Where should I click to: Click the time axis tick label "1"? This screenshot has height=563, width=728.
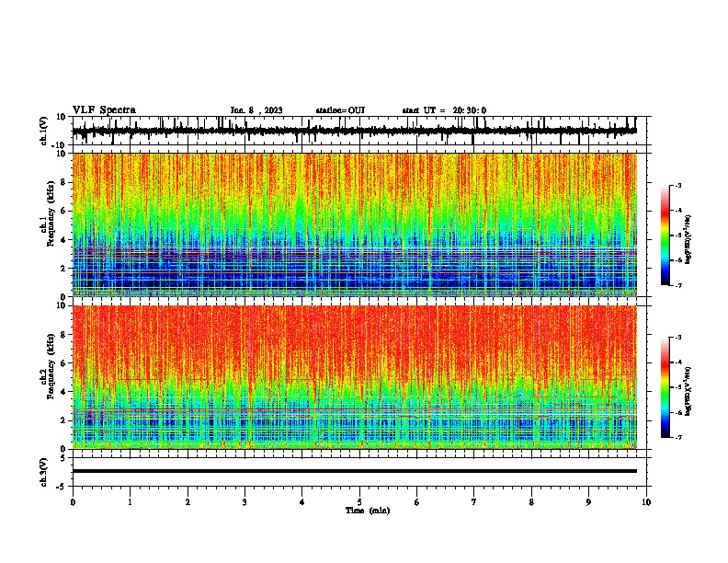point(130,502)
